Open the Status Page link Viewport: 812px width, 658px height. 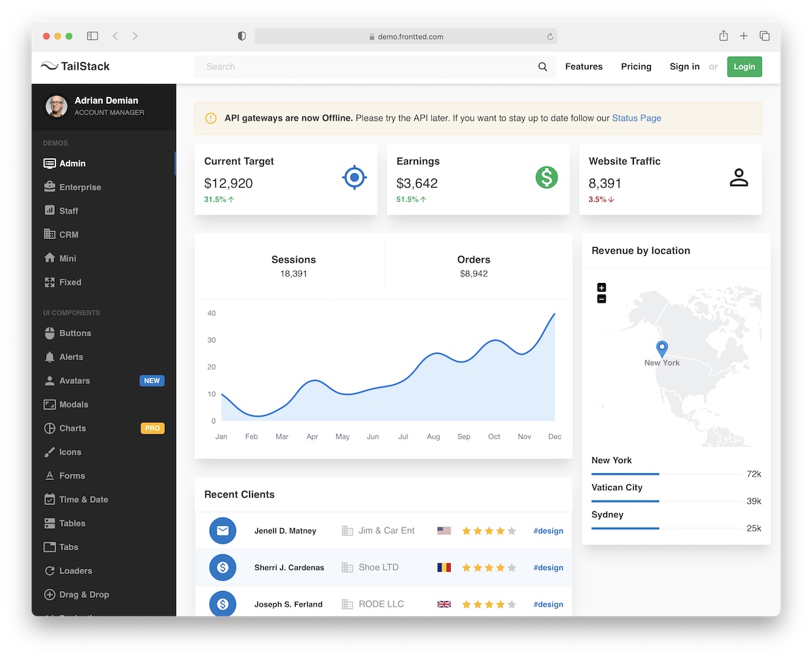pos(635,118)
